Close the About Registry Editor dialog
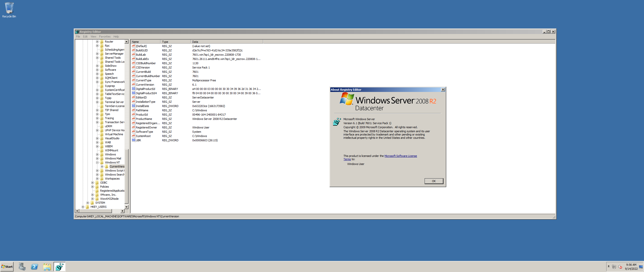Screen dimensions: 644x272 443,90
